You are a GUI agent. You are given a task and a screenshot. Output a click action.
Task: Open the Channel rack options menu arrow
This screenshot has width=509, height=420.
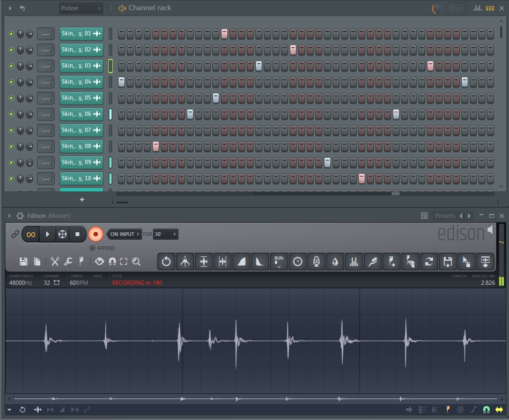10,8
